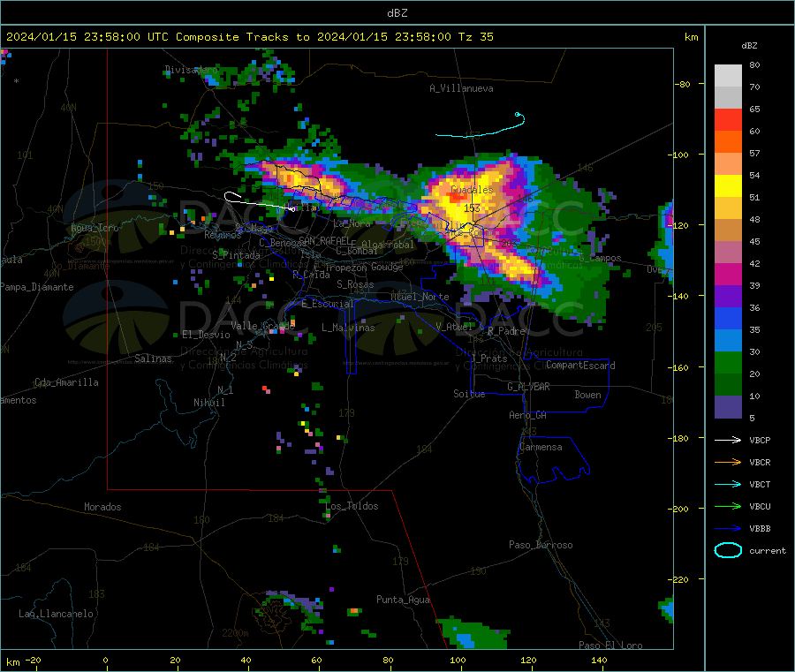The width and height of the screenshot is (795, 672).
Task: Click the '100' tick on the bottom axis
Action: [458, 660]
